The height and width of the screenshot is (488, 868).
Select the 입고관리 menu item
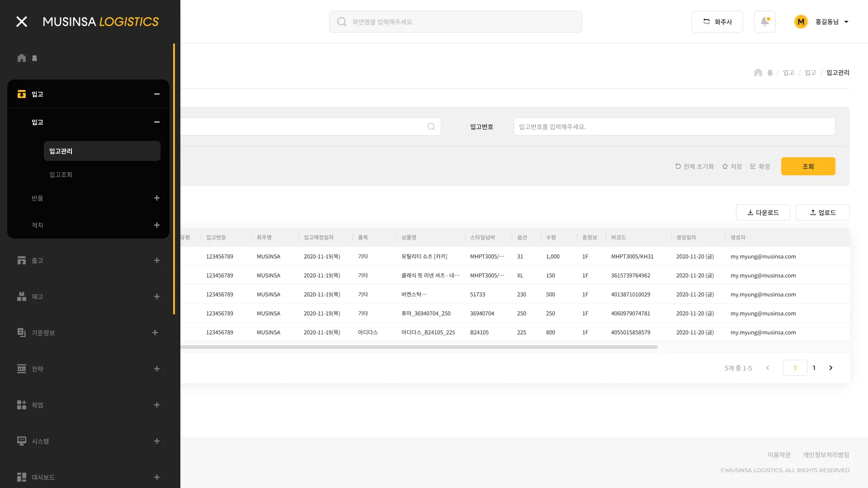click(102, 151)
